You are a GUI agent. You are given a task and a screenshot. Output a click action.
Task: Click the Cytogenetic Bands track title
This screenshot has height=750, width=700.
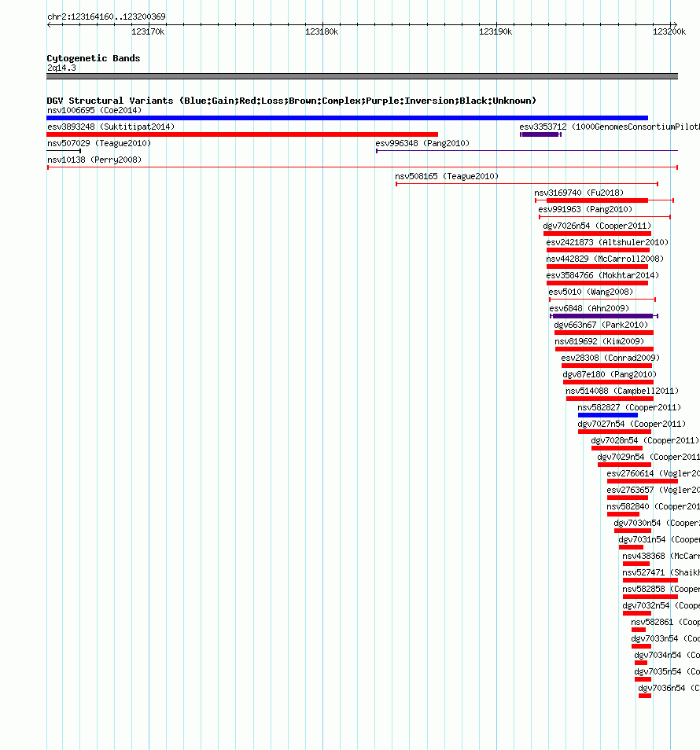click(94, 58)
